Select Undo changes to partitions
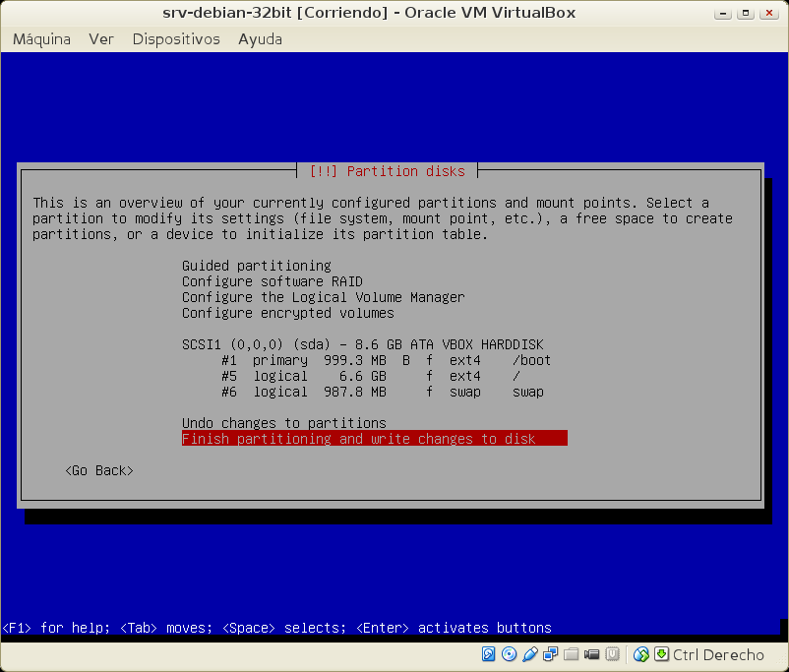The image size is (789, 672). [283, 423]
